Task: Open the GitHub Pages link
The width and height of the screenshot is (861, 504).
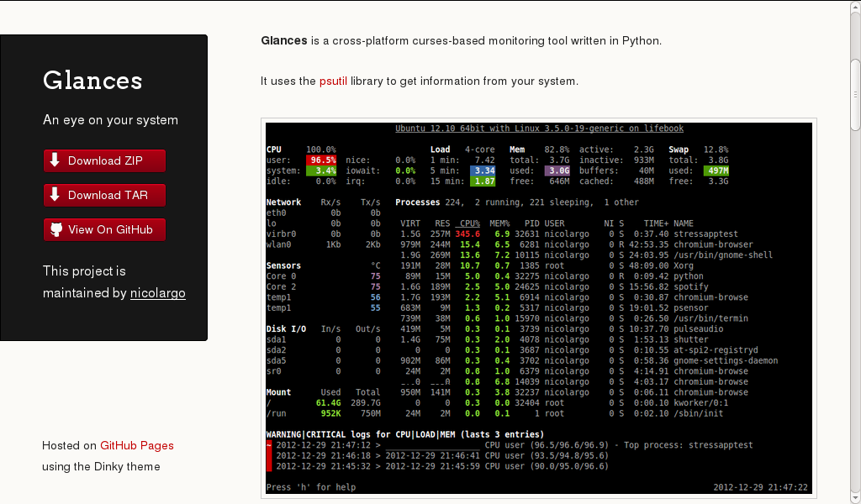Action: pyautogui.click(x=136, y=445)
